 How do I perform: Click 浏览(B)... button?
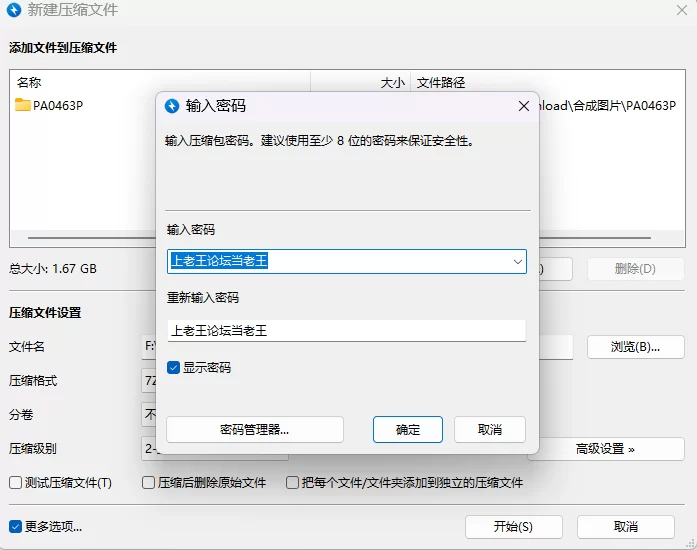636,347
